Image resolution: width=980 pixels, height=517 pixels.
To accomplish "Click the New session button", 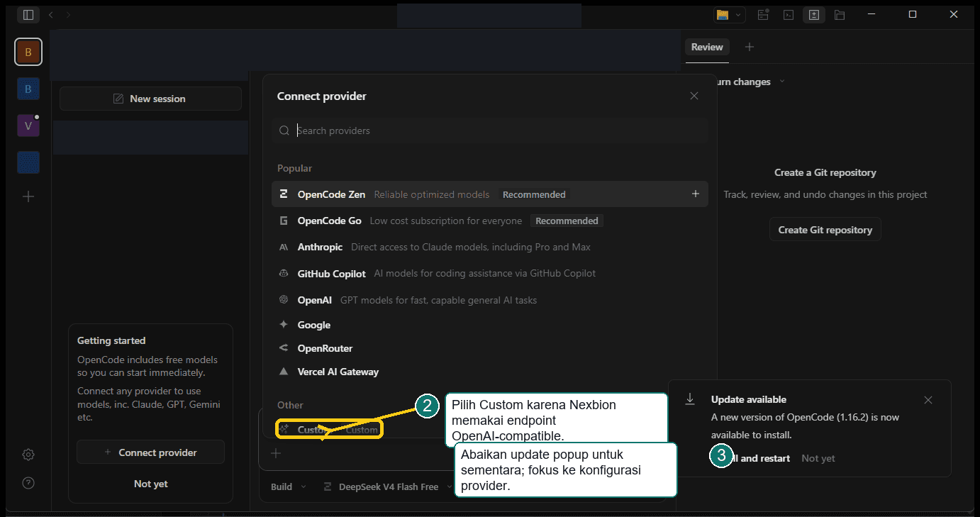I will pos(150,99).
